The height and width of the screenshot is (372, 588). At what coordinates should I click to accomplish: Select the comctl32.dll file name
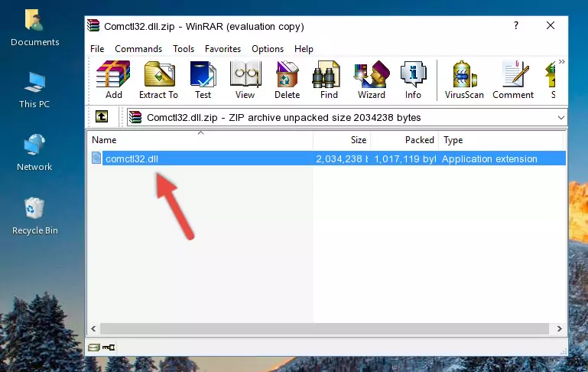(x=132, y=158)
